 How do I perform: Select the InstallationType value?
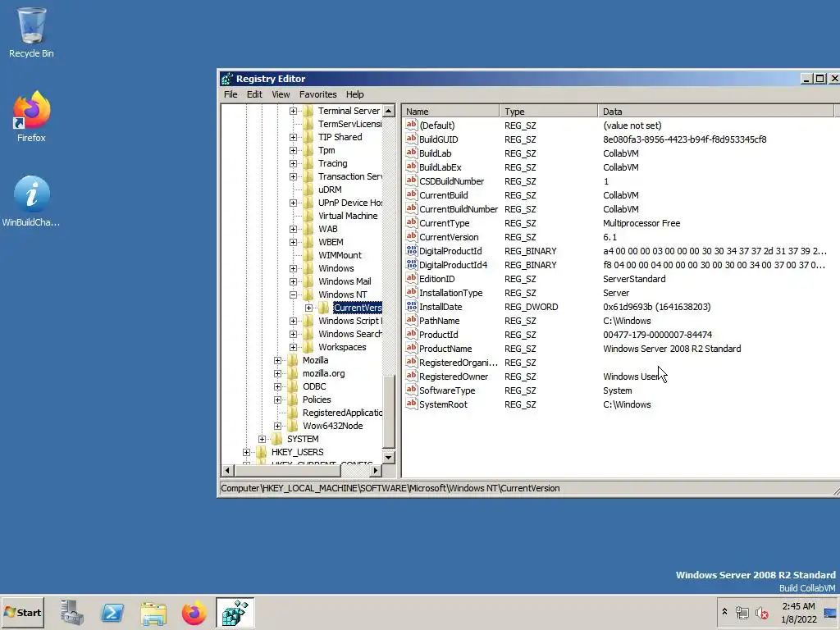450,293
